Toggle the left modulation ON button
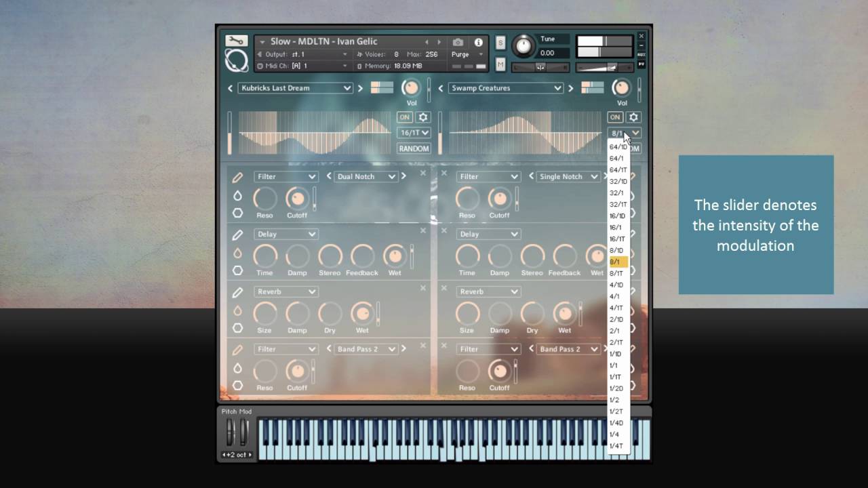Screen dimensions: 868x488 (404, 117)
